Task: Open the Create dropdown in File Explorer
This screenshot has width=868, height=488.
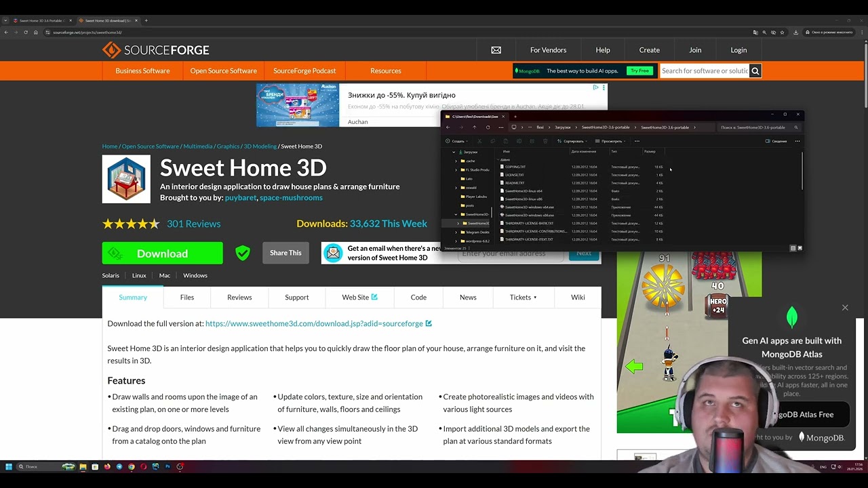Action: [x=456, y=141]
